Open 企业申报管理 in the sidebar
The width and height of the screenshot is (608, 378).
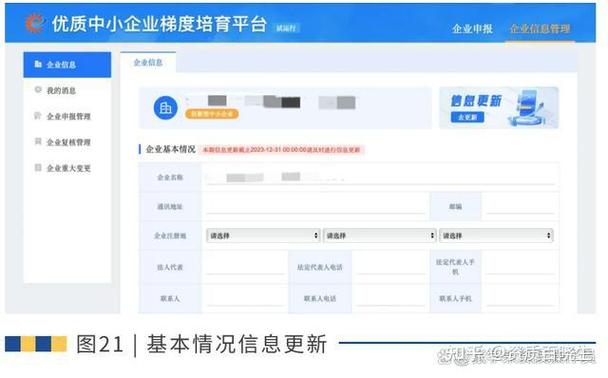coord(69,116)
